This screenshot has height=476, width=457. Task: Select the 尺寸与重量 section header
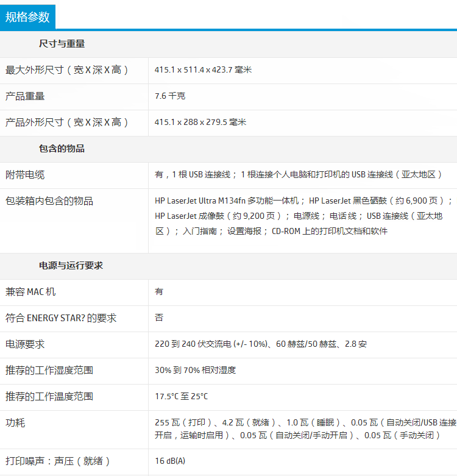click(x=62, y=44)
